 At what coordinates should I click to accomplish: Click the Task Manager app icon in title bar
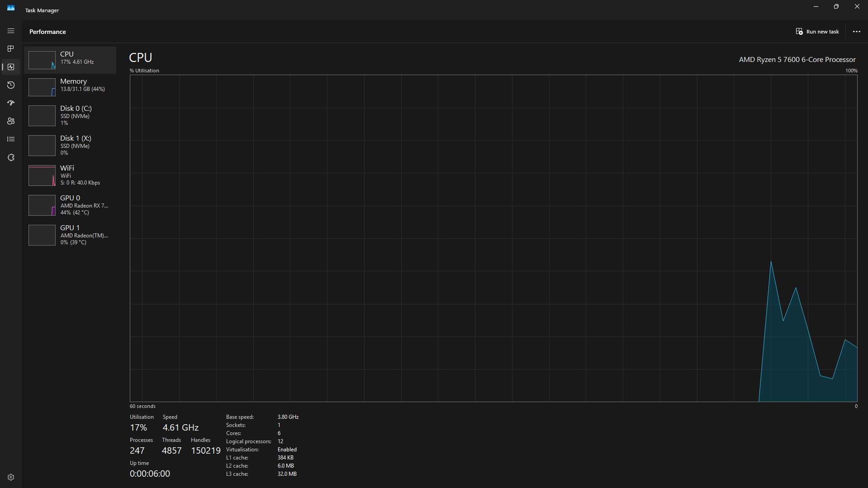(11, 8)
